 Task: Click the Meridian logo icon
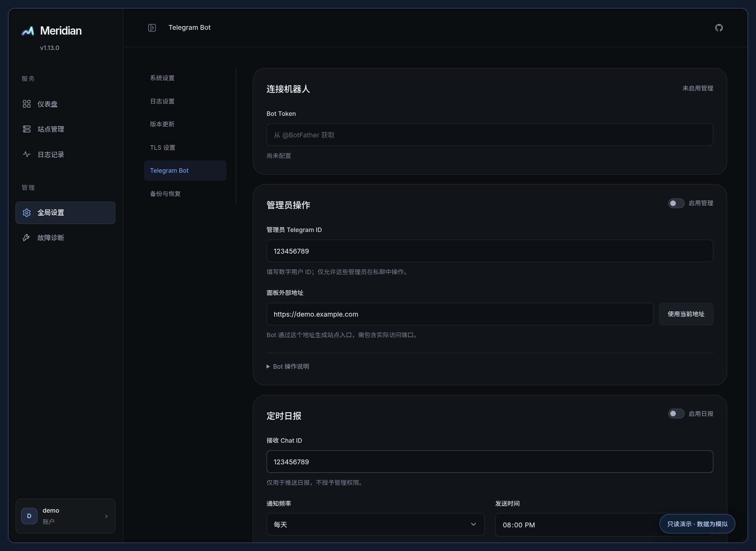28,31
